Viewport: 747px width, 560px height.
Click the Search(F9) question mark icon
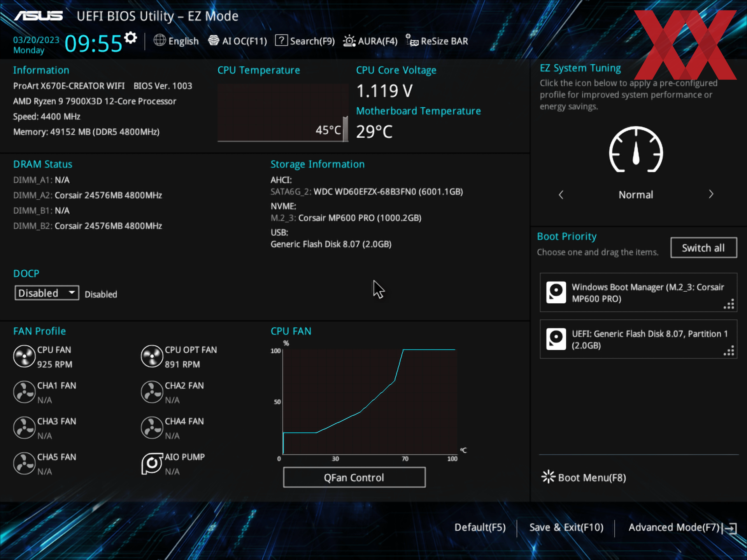click(x=281, y=40)
